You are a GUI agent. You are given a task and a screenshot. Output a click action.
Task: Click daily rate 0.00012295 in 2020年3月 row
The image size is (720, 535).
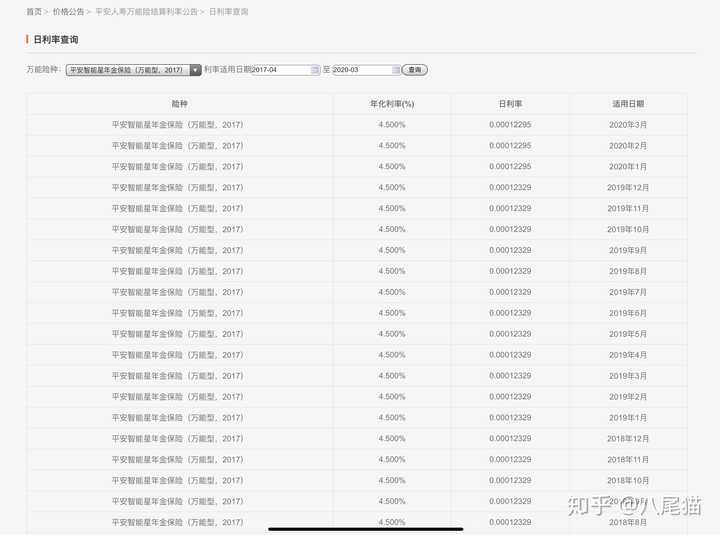pos(510,125)
